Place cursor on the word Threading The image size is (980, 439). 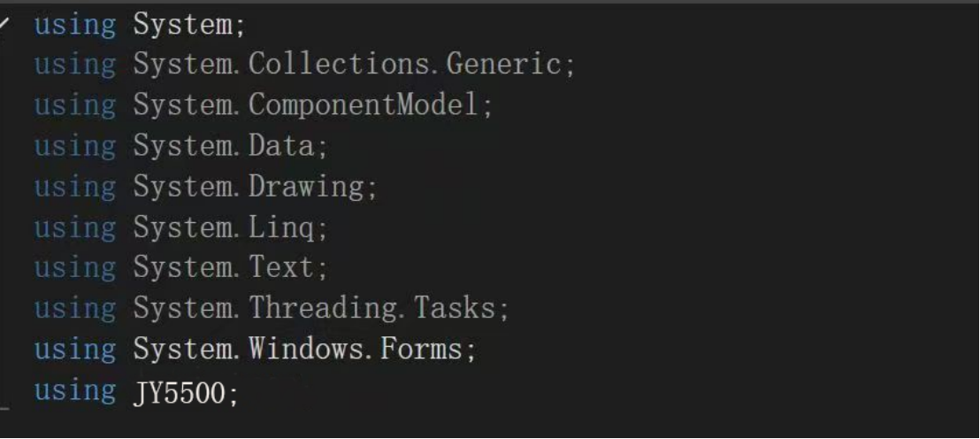click(324, 310)
